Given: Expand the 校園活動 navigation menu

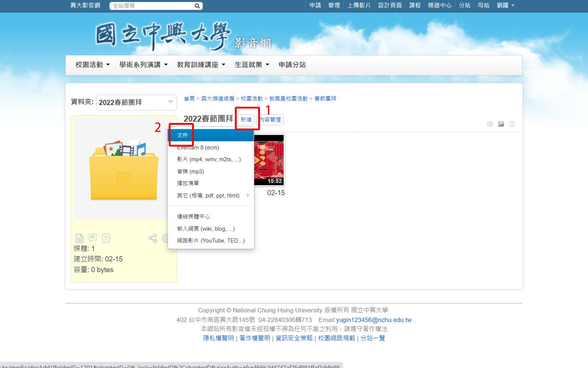Looking at the screenshot, I should click(x=92, y=65).
